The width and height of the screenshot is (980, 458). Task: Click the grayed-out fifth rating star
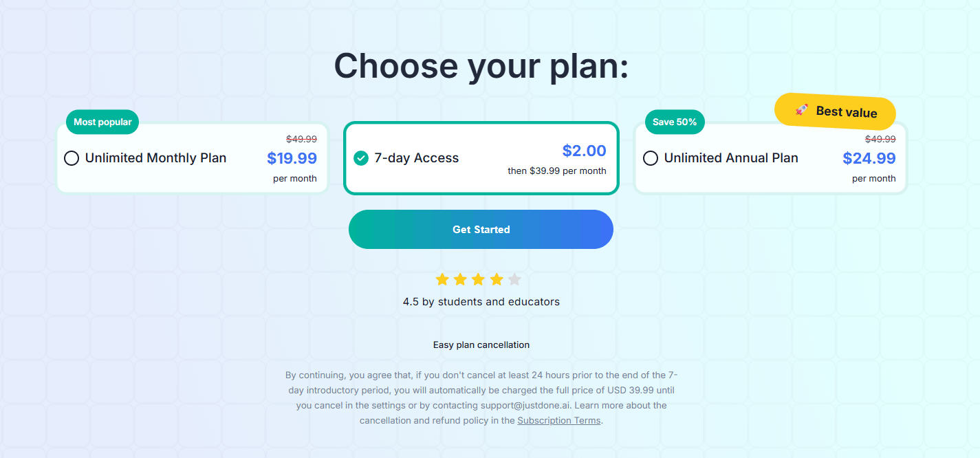pos(514,279)
